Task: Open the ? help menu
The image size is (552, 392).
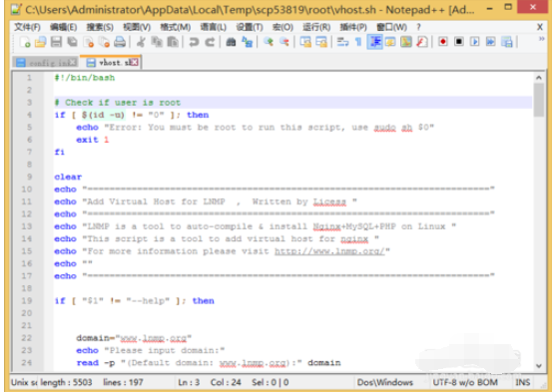Action: pyautogui.click(x=418, y=27)
